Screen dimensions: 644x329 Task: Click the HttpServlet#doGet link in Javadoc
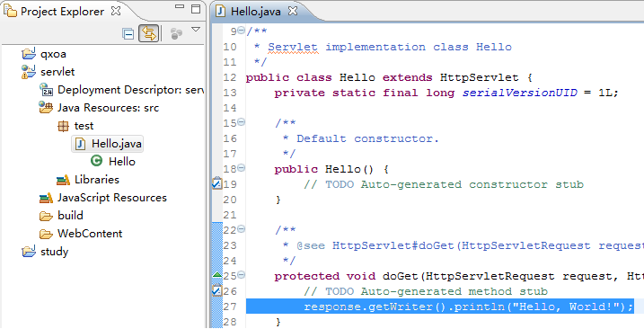pos(393,246)
